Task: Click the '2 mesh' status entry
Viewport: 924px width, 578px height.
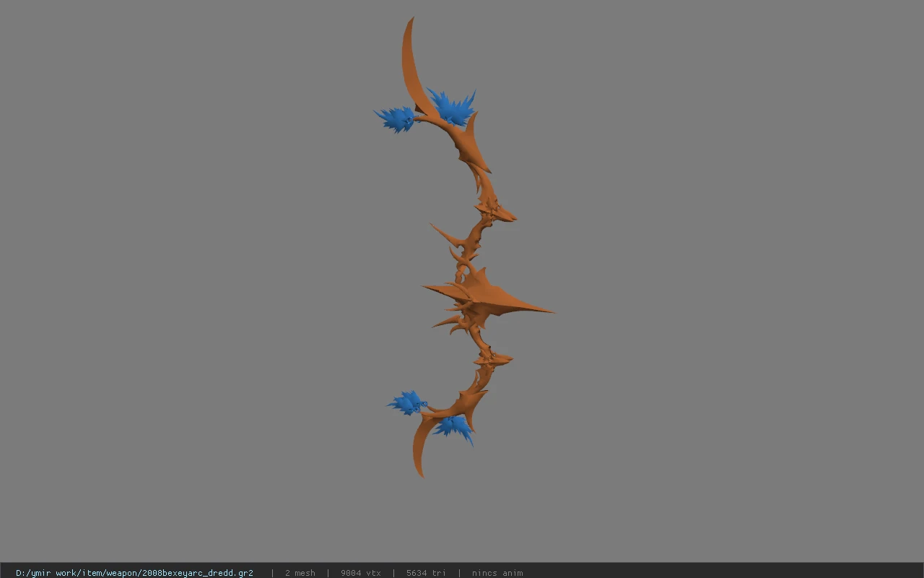Action: pyautogui.click(x=300, y=573)
